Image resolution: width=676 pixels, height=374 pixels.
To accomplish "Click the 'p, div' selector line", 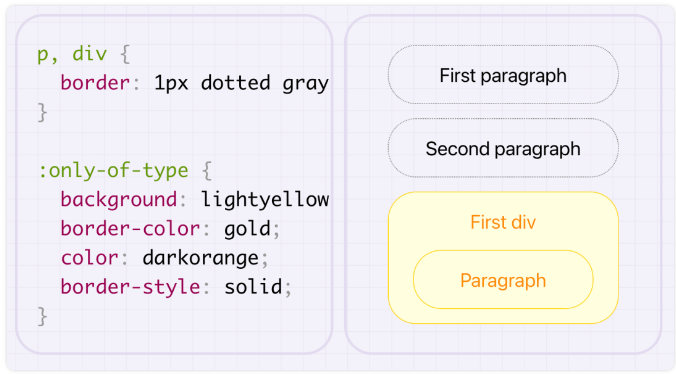I will pyautogui.click(x=84, y=54).
